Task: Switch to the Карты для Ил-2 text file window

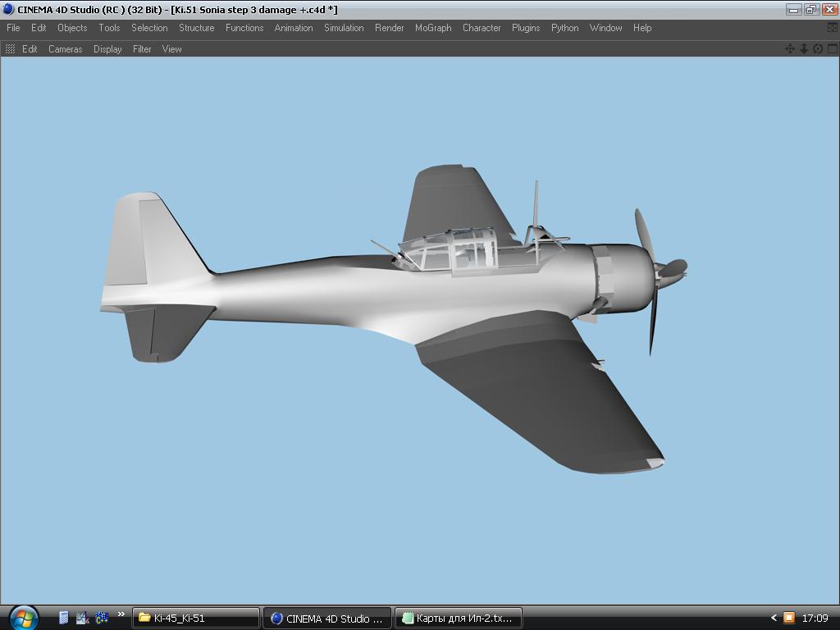Action: coord(458,618)
